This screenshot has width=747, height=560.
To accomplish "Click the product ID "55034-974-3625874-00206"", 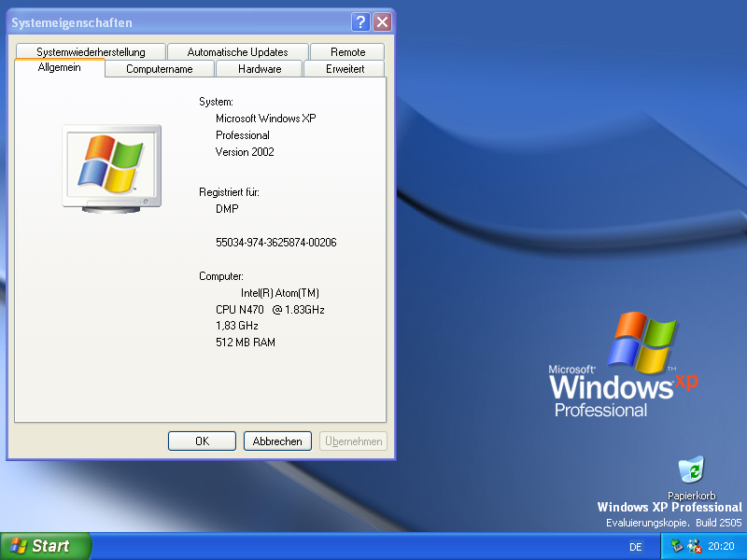I will [275, 243].
